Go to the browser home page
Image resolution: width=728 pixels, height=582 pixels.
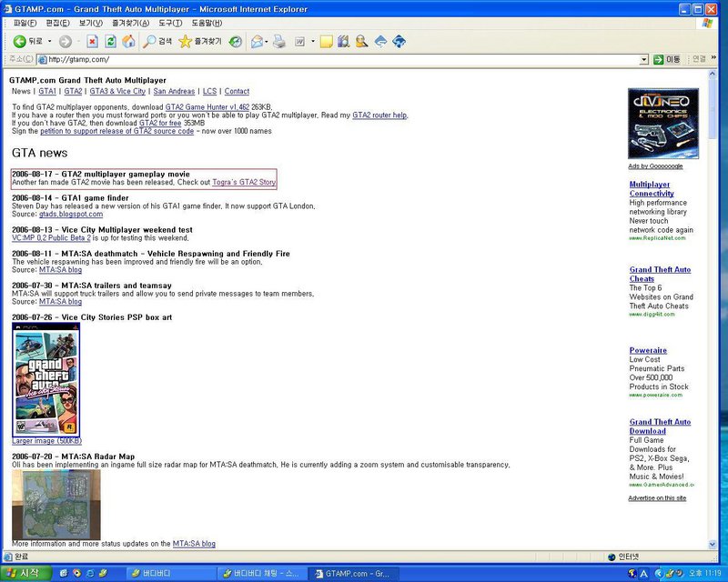pyautogui.click(x=128, y=42)
